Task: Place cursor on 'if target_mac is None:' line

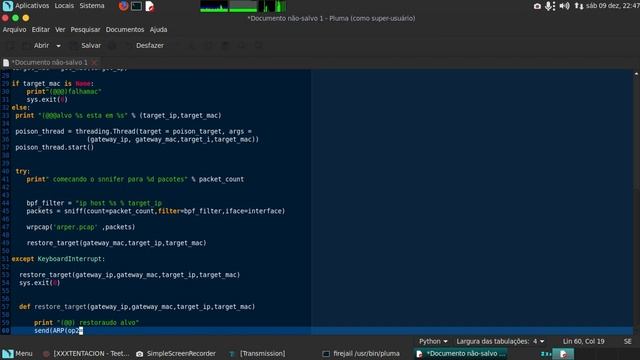Action: (53, 84)
